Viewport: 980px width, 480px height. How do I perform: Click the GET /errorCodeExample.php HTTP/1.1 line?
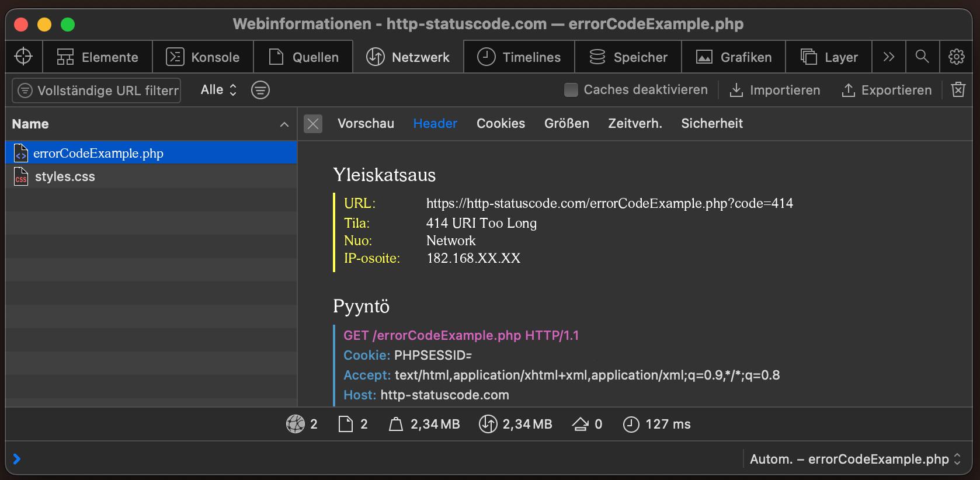click(x=461, y=336)
